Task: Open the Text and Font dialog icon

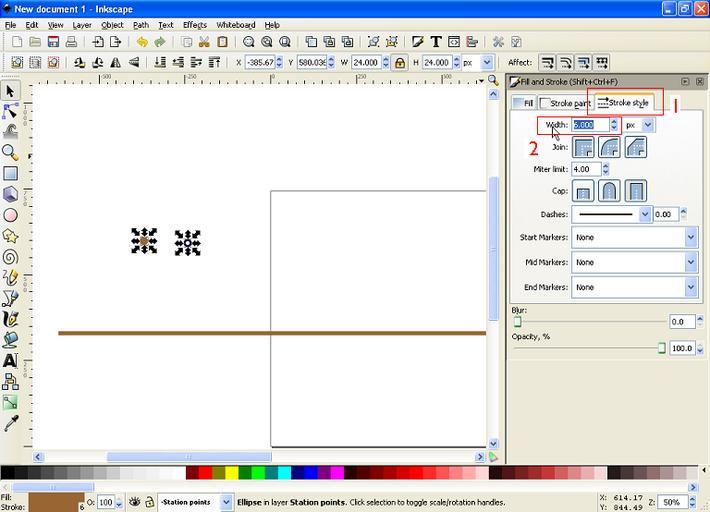Action: coord(436,42)
